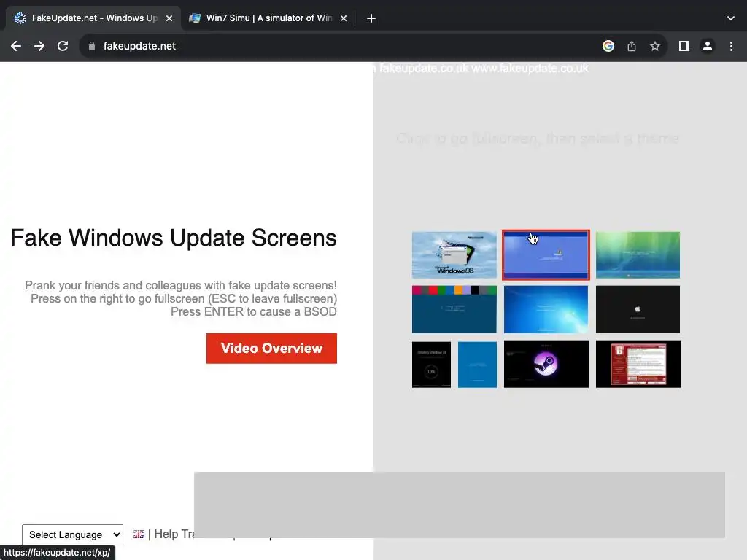Click the lock icon in address bar

tap(92, 46)
